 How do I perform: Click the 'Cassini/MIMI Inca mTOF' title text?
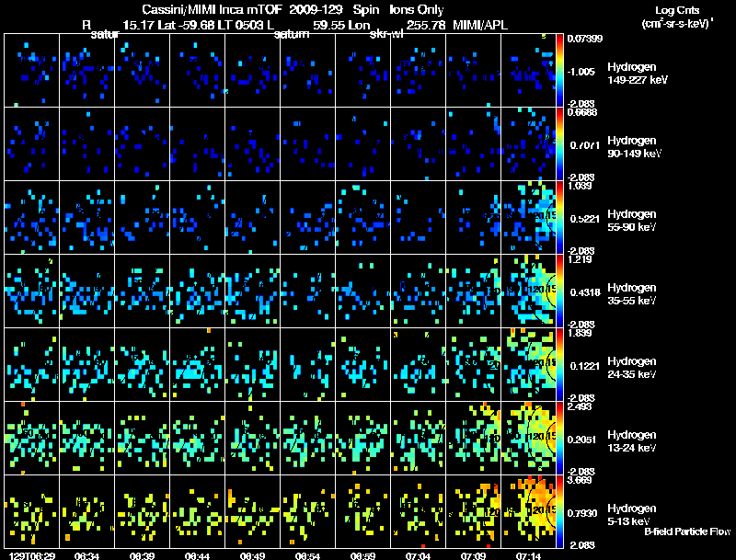(212, 9)
